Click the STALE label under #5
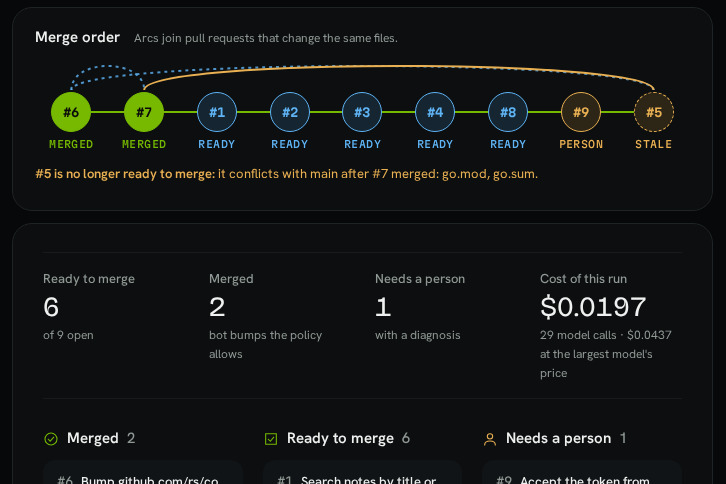Viewport: 726px width, 484px height. (653, 145)
